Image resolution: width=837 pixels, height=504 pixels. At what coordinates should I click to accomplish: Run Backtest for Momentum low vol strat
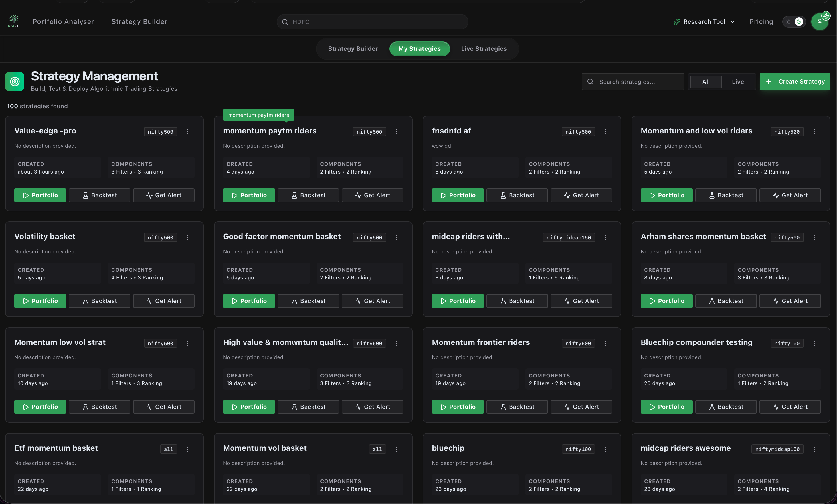point(100,407)
